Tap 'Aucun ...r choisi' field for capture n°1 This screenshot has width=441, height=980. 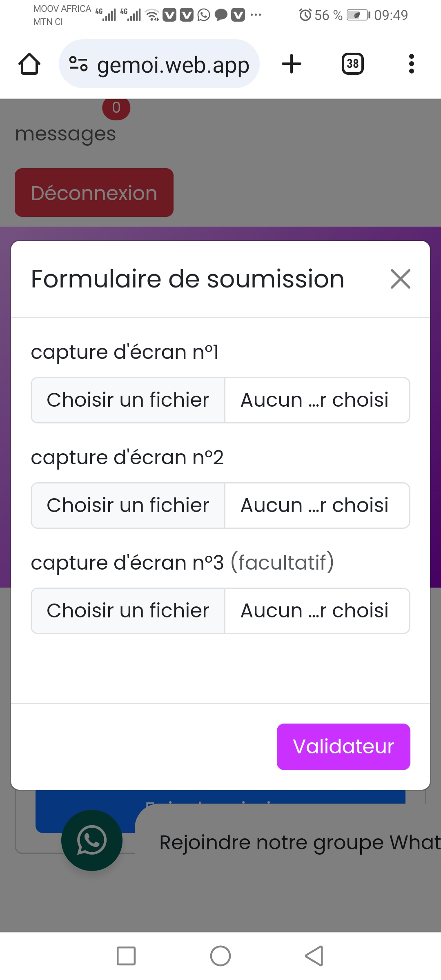coord(315,400)
